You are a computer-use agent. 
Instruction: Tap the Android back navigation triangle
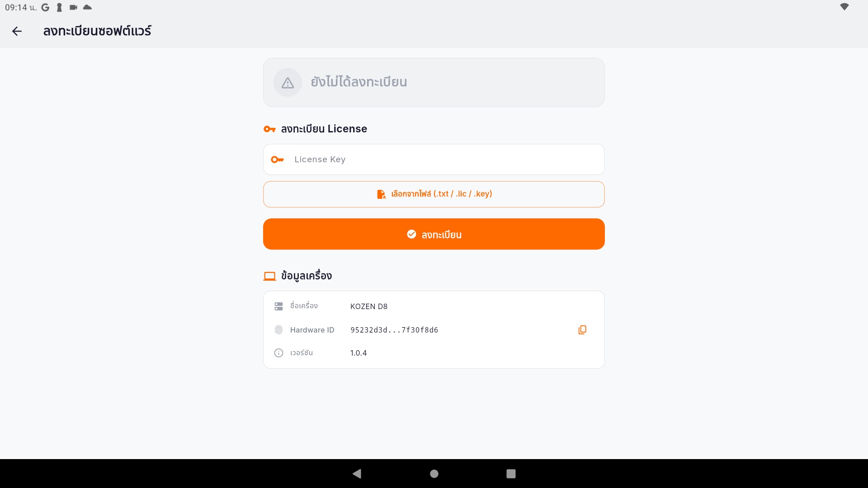[357, 474]
